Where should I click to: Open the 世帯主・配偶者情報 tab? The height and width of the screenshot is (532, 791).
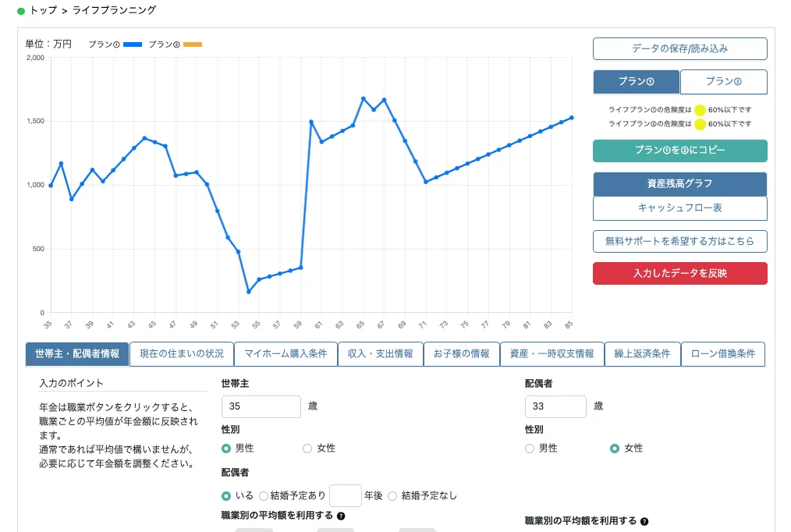click(x=77, y=354)
